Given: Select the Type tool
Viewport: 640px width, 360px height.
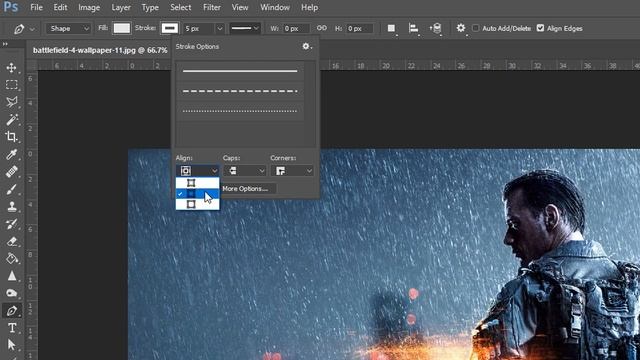Looking at the screenshot, I should pos(11,328).
